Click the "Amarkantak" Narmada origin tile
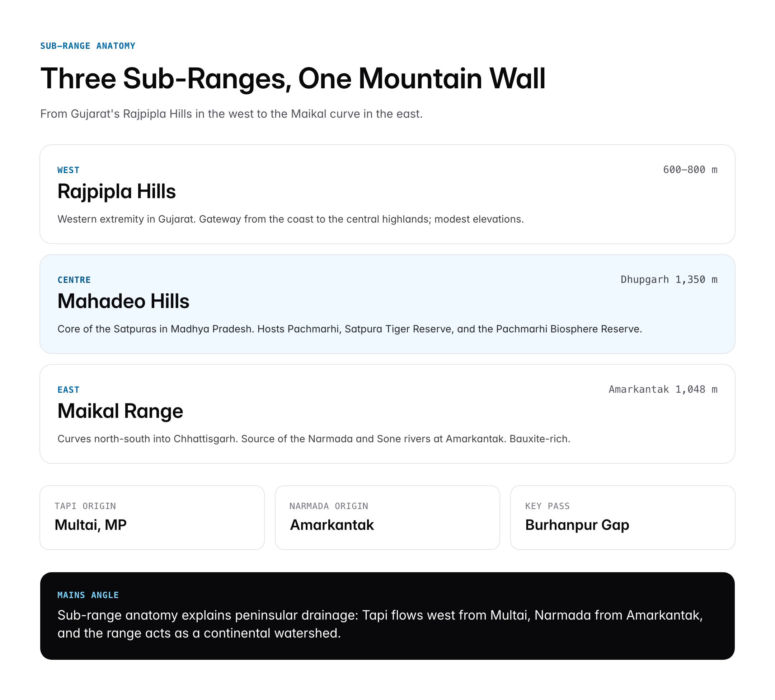 tap(387, 517)
